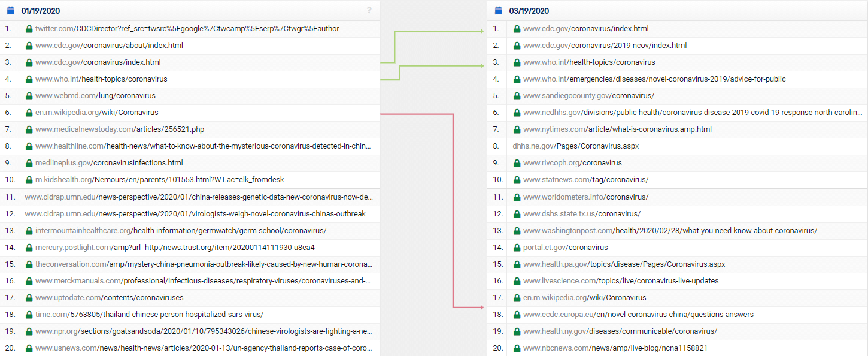
Task: Click the padlock beside www.uptodate.com result
Action: click(x=29, y=298)
